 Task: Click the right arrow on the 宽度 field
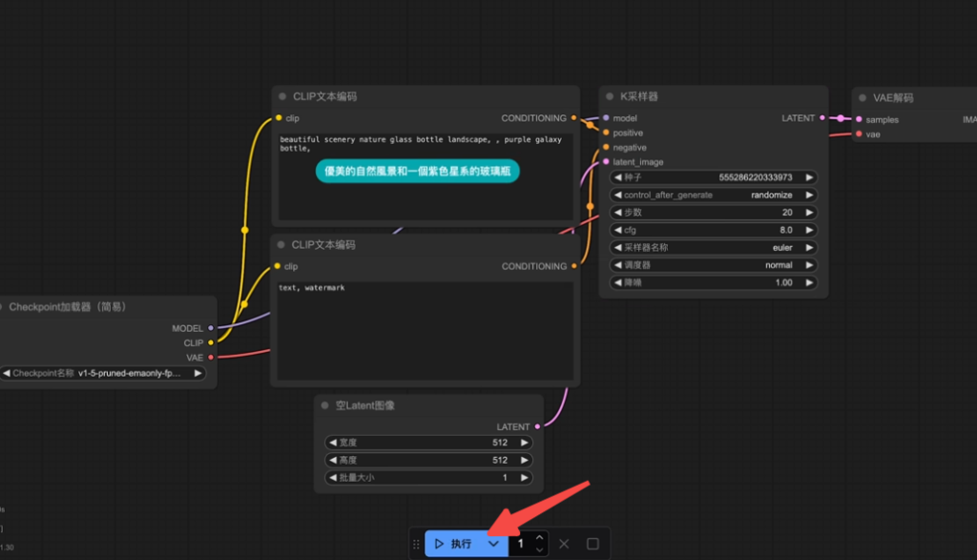pos(525,443)
